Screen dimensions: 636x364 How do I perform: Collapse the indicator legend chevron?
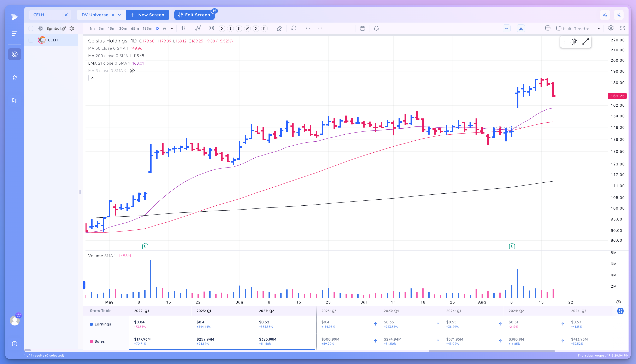point(93,78)
